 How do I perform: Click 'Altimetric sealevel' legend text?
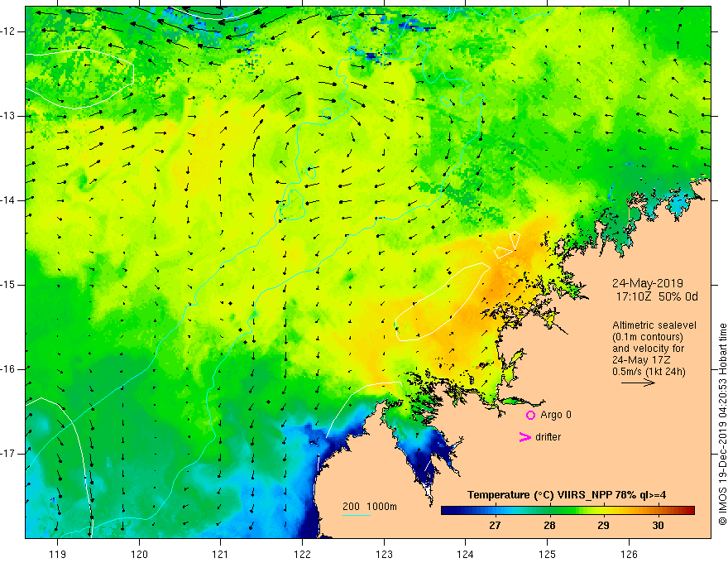point(654,325)
